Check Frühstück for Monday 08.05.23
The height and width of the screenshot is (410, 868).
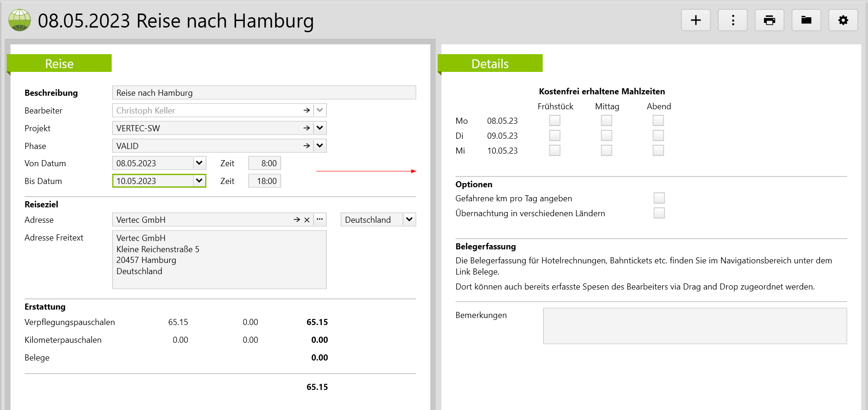click(x=555, y=120)
